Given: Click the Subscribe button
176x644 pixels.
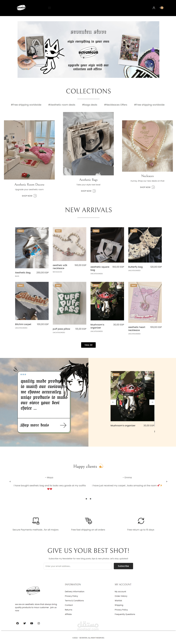Looking at the screenshot, I should 123,566.
